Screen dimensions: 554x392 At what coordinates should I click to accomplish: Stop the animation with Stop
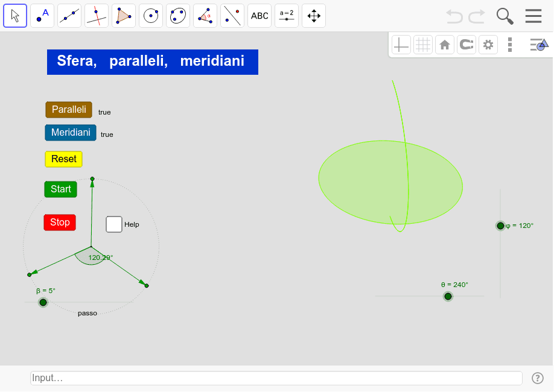[x=60, y=222]
